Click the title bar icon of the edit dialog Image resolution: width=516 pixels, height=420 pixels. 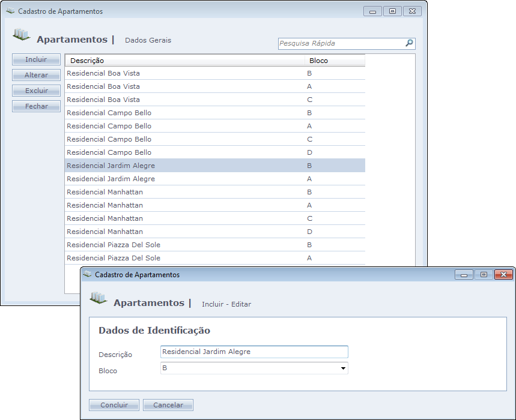pos(88,274)
